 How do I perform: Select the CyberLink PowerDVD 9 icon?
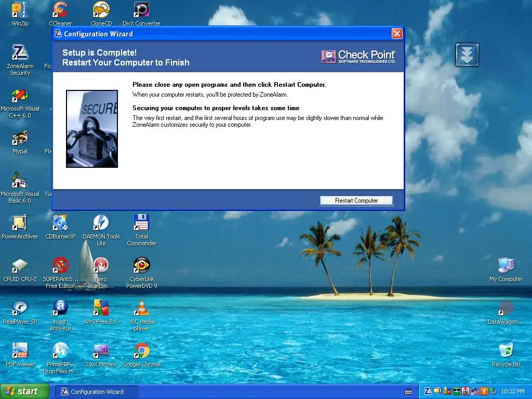pyautogui.click(x=141, y=273)
